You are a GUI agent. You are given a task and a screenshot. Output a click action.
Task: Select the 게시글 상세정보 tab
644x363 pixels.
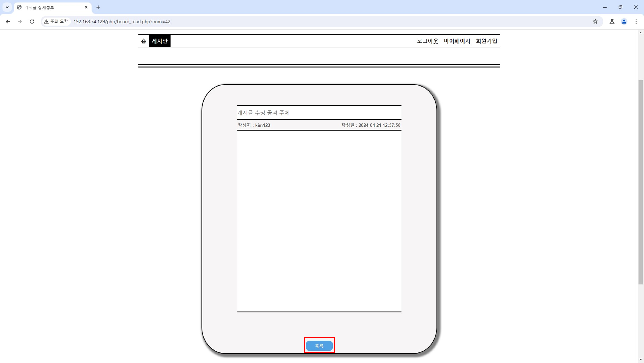[53, 7]
